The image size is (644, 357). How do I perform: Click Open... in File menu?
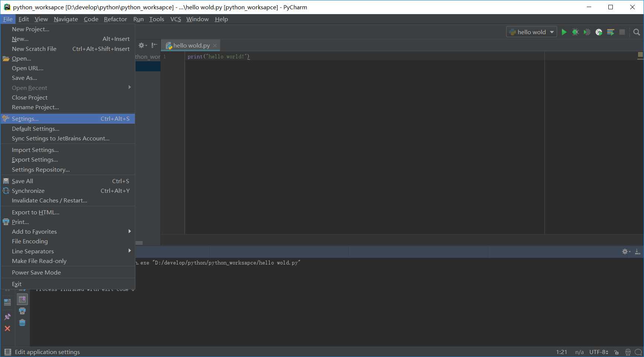(x=68, y=58)
